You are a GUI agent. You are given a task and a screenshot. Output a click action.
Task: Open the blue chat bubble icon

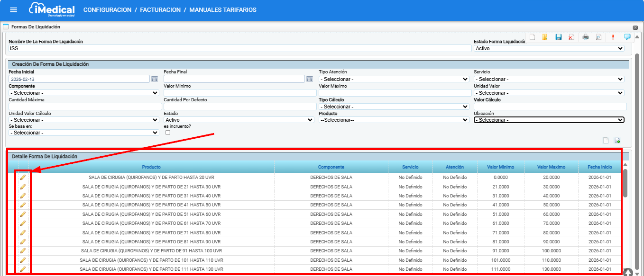tap(627, 37)
